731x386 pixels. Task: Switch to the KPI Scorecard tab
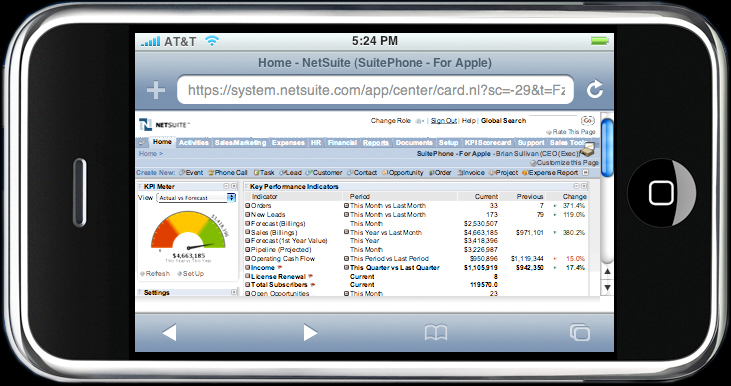coord(488,143)
